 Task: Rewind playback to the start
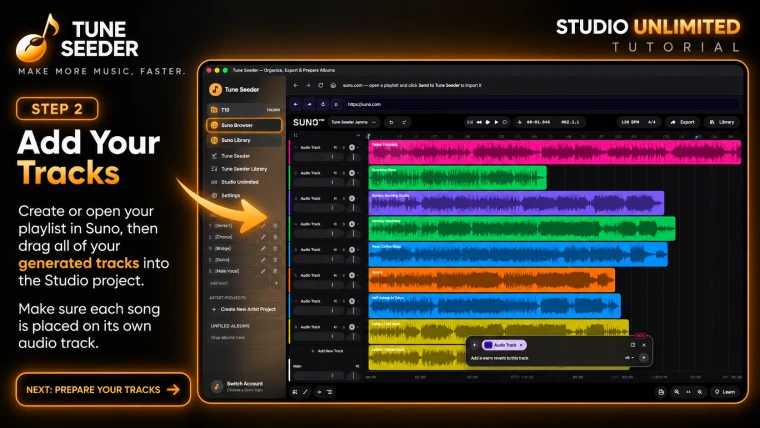click(479, 122)
